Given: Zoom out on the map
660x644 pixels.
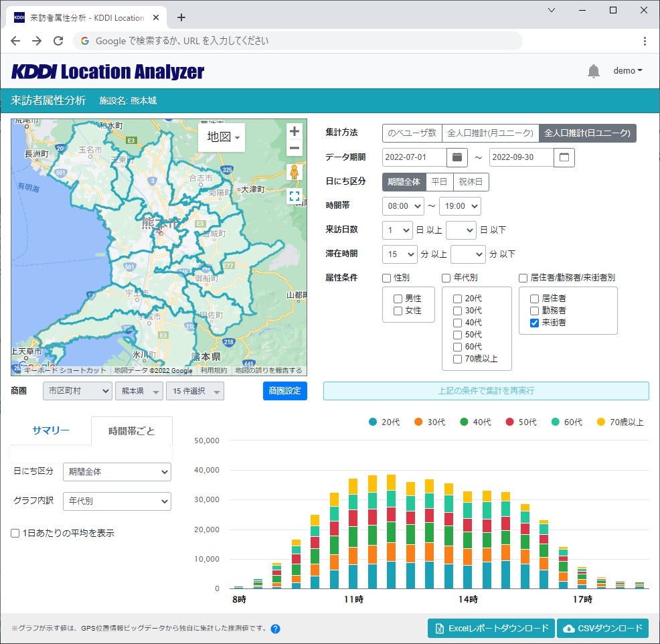Looking at the screenshot, I should pos(294,149).
